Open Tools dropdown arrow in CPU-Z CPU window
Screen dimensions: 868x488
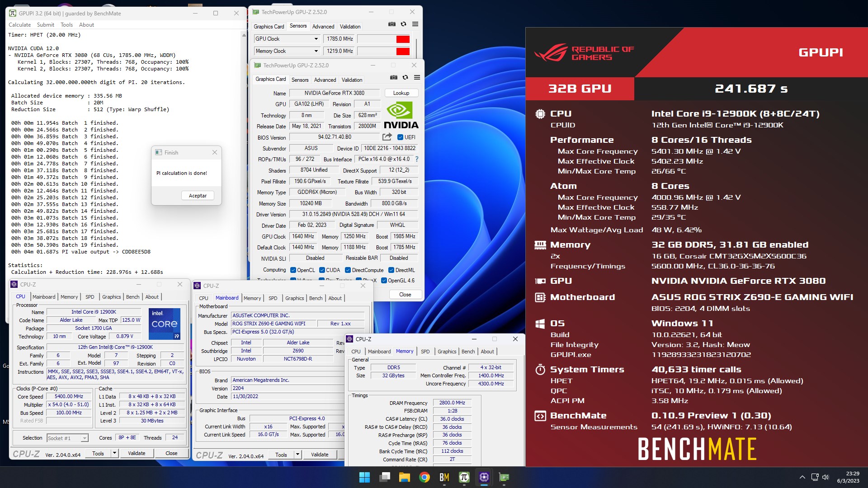coord(114,453)
